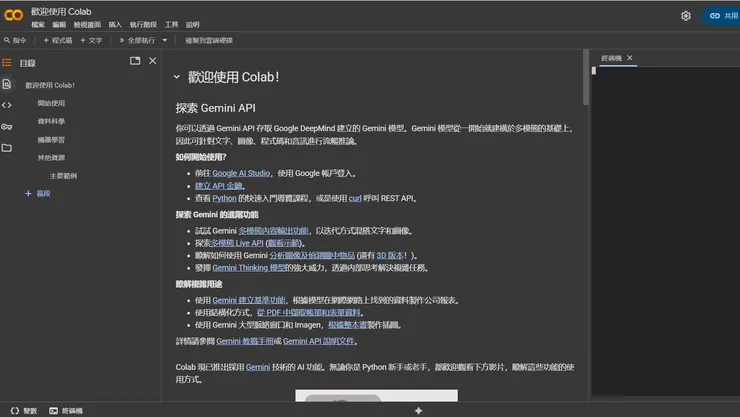The width and height of the screenshot is (740, 417).
Task: Open the Python quickstart link
Action: click(224, 199)
